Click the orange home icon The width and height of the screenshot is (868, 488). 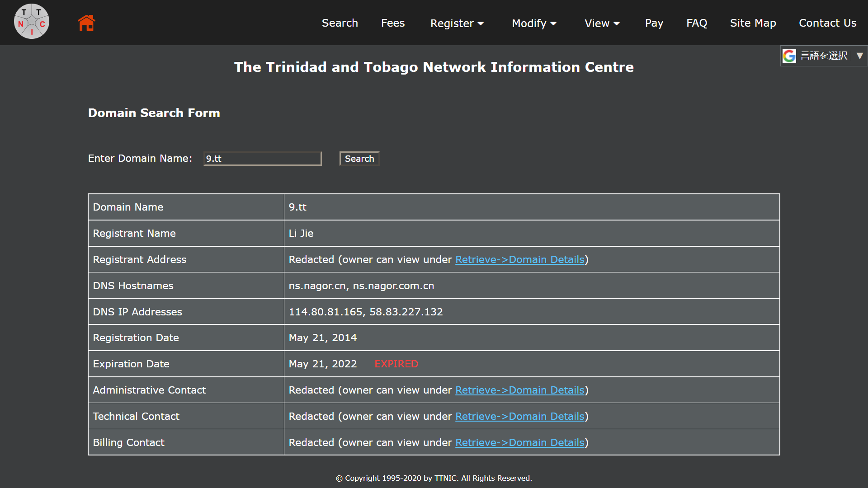point(86,23)
